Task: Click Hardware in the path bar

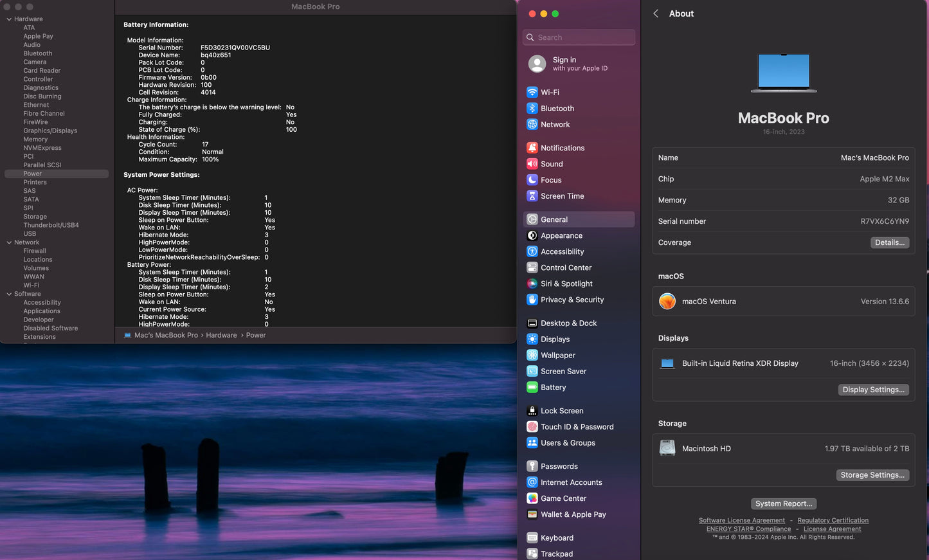Action: click(x=221, y=335)
